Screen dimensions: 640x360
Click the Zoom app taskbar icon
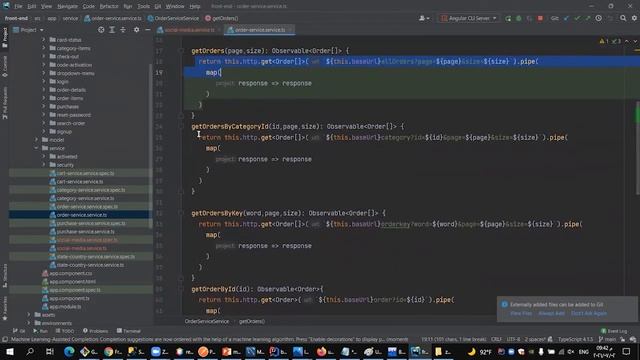159,351
